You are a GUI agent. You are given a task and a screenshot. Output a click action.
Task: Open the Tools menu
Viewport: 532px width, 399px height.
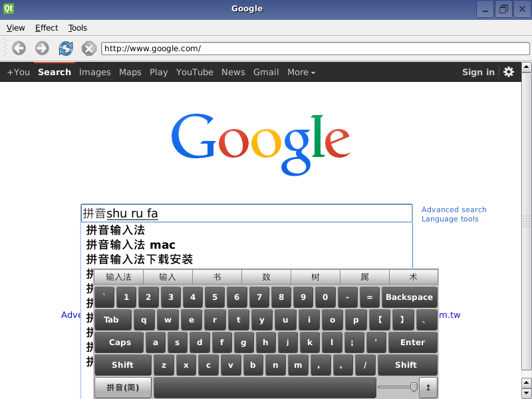click(78, 28)
